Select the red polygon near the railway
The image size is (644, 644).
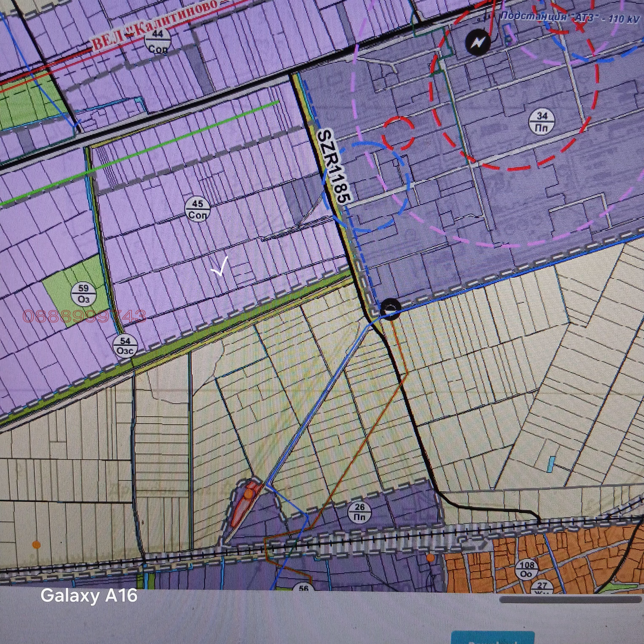click(244, 502)
